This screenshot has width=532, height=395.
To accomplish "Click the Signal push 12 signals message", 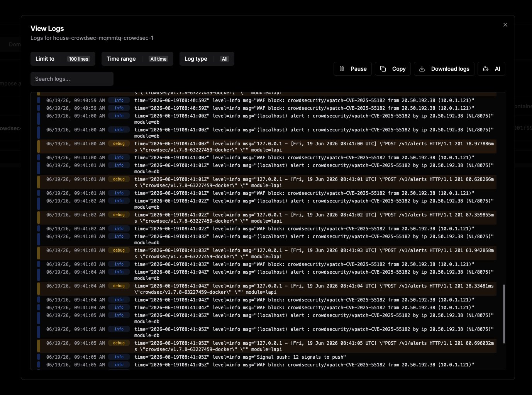I will click(x=240, y=357).
